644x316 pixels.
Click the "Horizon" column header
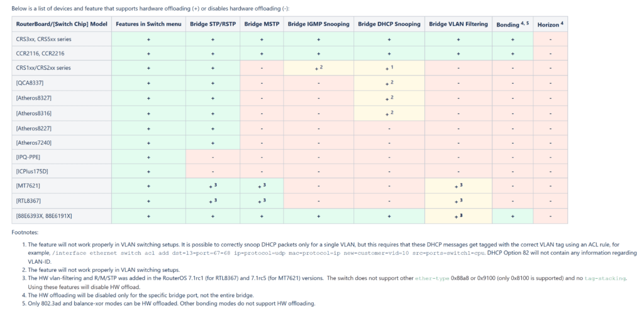pos(550,25)
